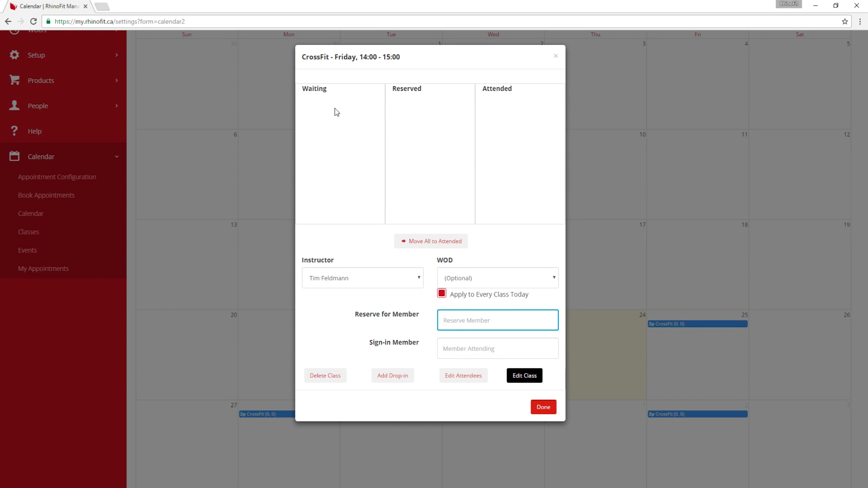The image size is (868, 488).
Task: Open the Instructor dropdown
Action: tap(362, 278)
